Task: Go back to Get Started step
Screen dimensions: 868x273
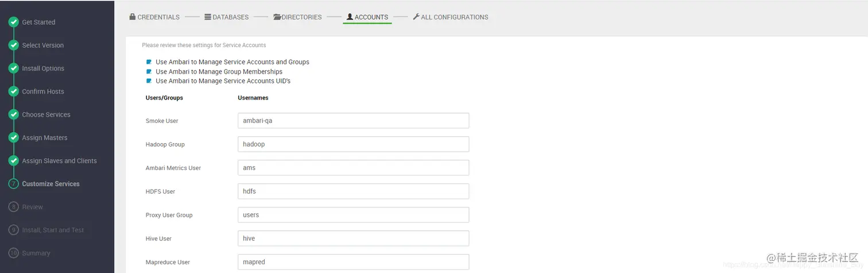Action: point(38,22)
